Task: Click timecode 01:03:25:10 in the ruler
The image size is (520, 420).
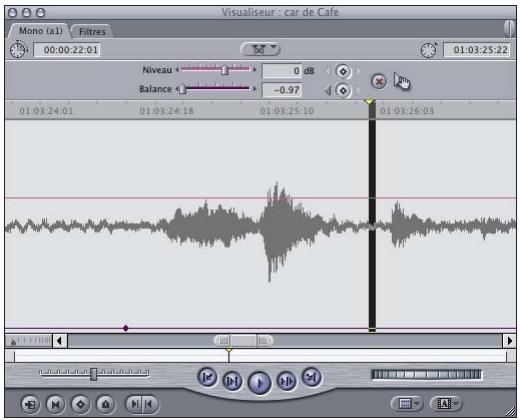Action: [x=287, y=111]
